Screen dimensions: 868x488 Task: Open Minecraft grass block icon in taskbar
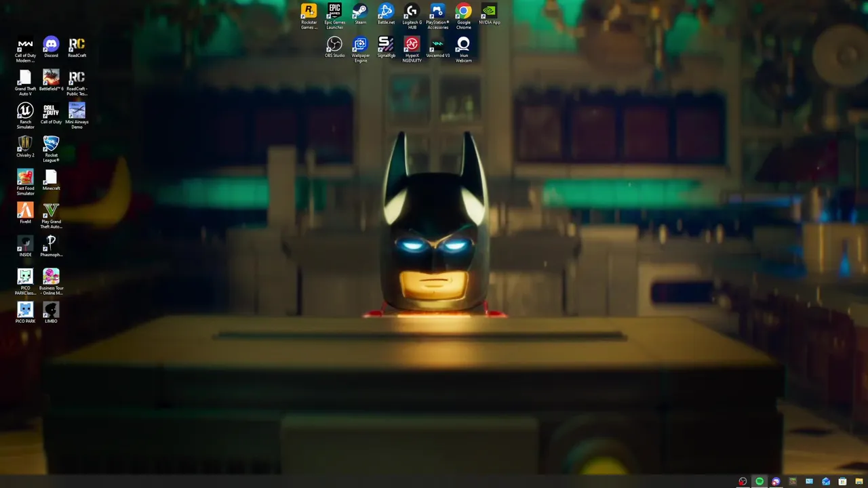[x=793, y=481]
